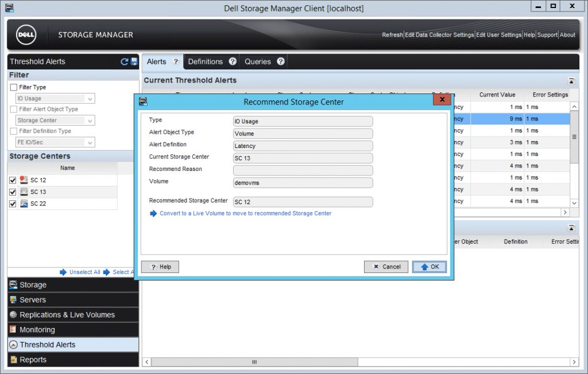588x374 pixels.
Task: Click the Servers nav icon
Action: click(13, 300)
